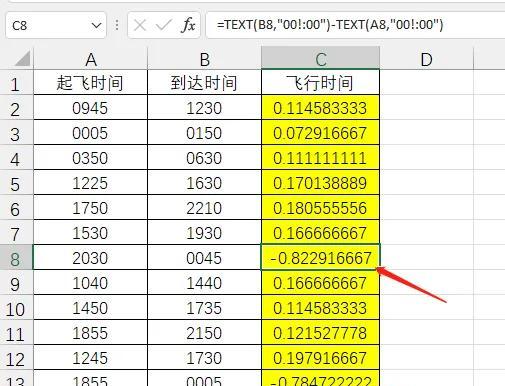Select cell with value 0630
The width and height of the screenshot is (505, 386).
[x=204, y=158]
